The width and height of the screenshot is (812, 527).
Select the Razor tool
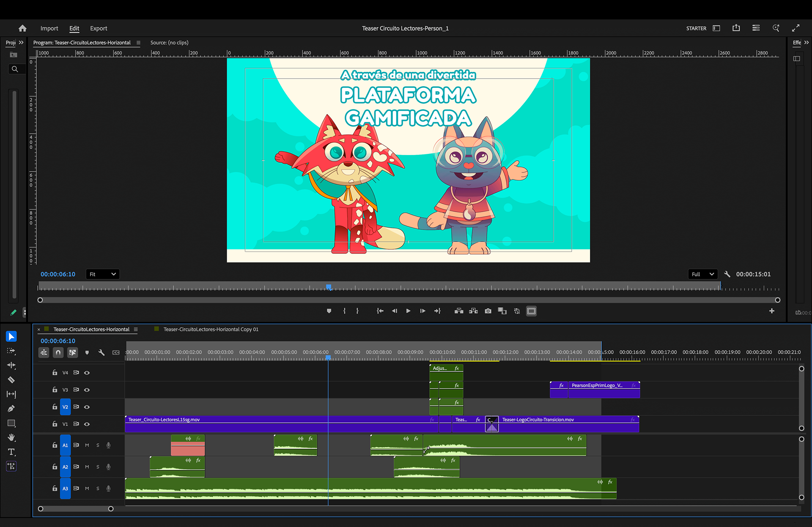[11, 380]
